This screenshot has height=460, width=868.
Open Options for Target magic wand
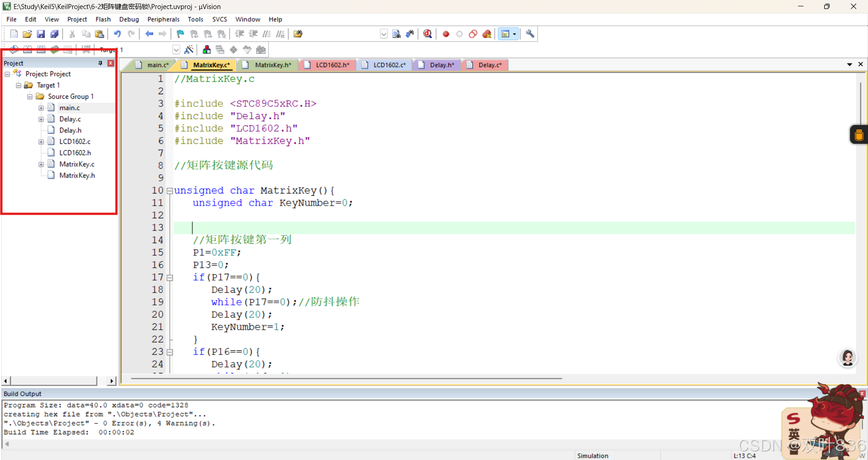tap(189, 50)
